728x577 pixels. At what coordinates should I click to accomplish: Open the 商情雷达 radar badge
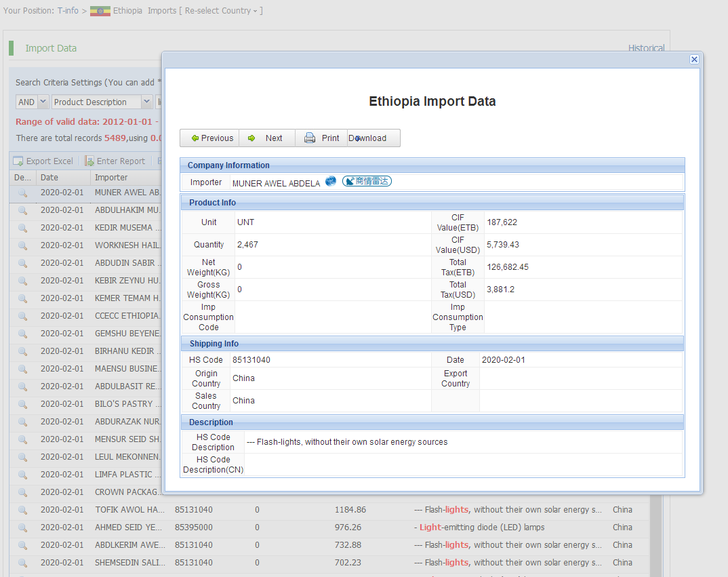(367, 181)
